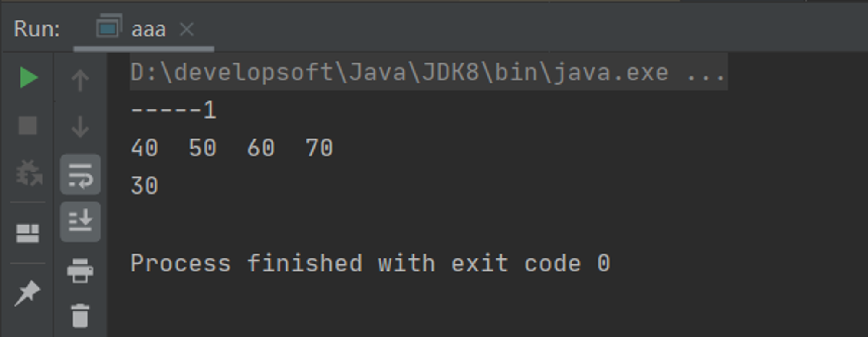Place cursor on the 40 50 60 70 line

point(232,148)
